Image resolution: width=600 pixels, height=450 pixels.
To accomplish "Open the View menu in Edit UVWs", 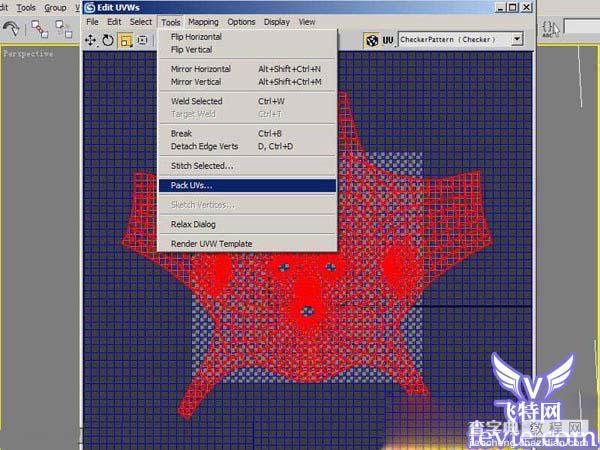I will click(x=307, y=22).
